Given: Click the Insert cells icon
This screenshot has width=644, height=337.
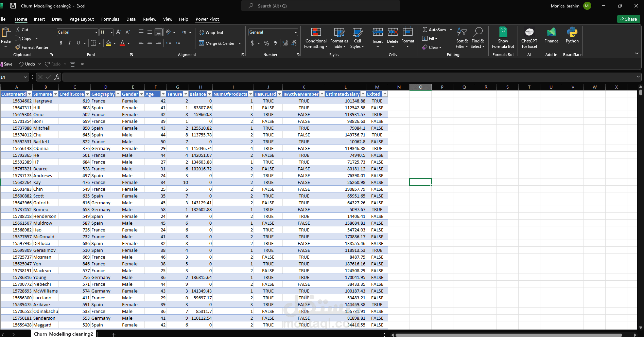Looking at the screenshot, I should 378,32.
